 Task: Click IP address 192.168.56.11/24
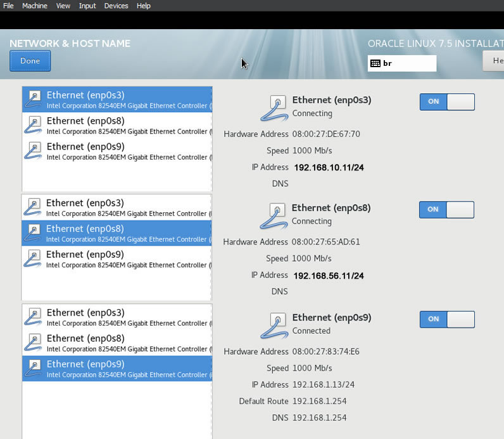[329, 276]
